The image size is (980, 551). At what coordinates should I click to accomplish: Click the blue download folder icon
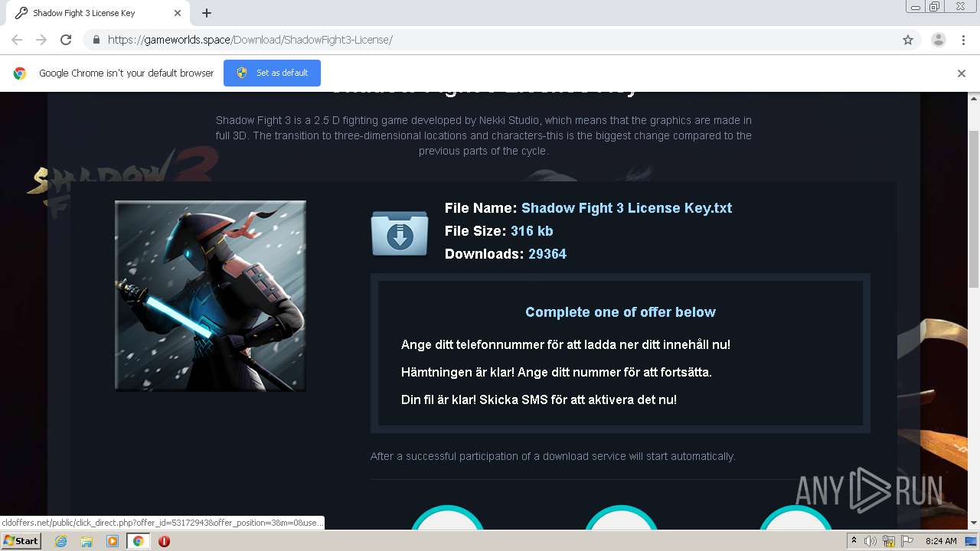pyautogui.click(x=399, y=233)
